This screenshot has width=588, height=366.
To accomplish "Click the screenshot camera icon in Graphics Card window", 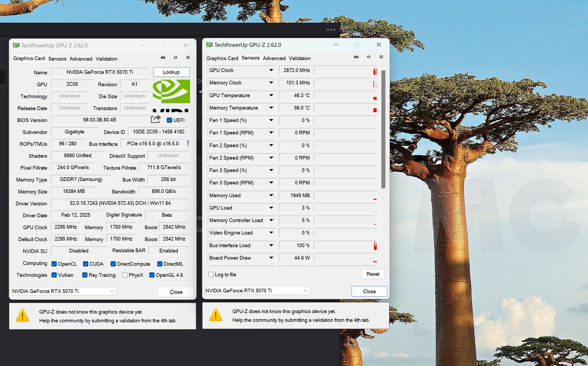I will coord(163,57).
